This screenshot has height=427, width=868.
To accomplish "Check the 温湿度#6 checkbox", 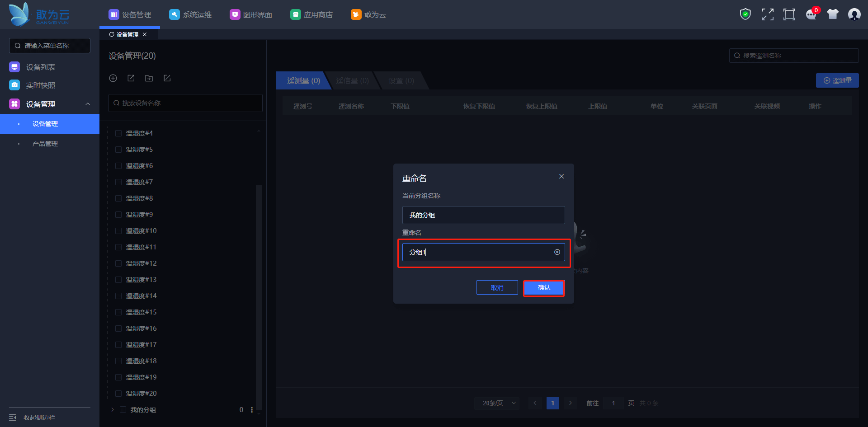I will [118, 166].
